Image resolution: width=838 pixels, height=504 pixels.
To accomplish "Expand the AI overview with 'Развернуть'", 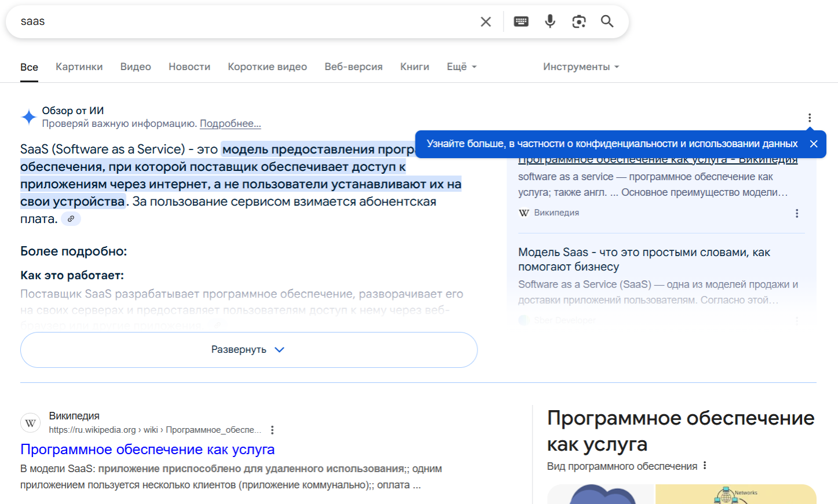I will tap(249, 349).
